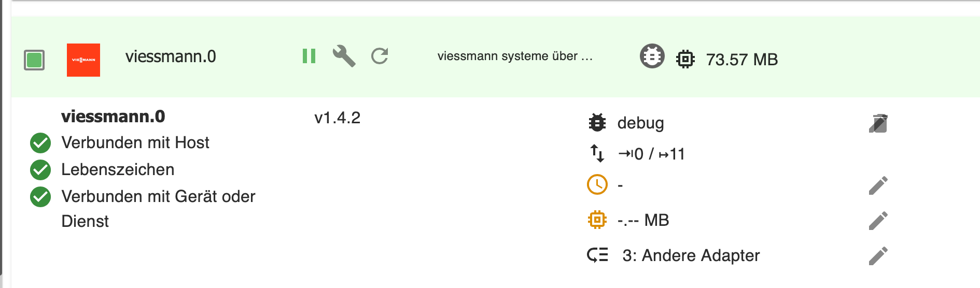The width and height of the screenshot is (980, 288).
Task: Click the round bug log-level icon in the header
Action: tap(652, 56)
